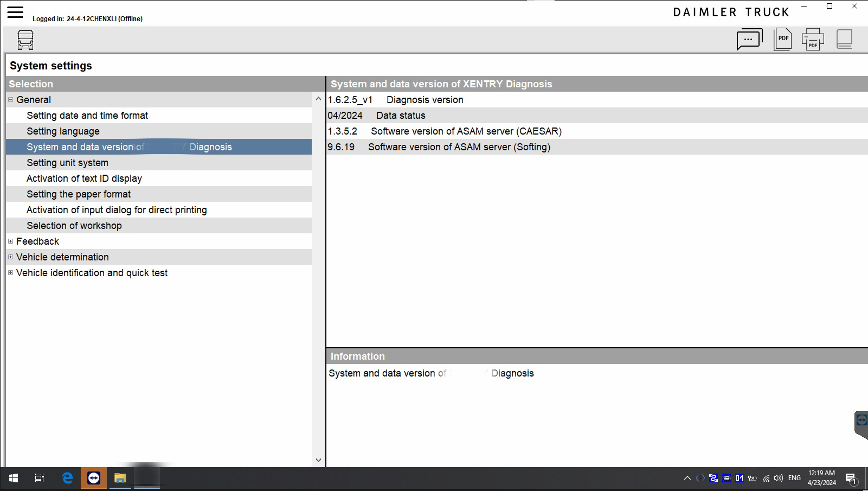Viewport: 868px width, 491px height.
Task: Switch the ENG input language
Action: coord(794,478)
